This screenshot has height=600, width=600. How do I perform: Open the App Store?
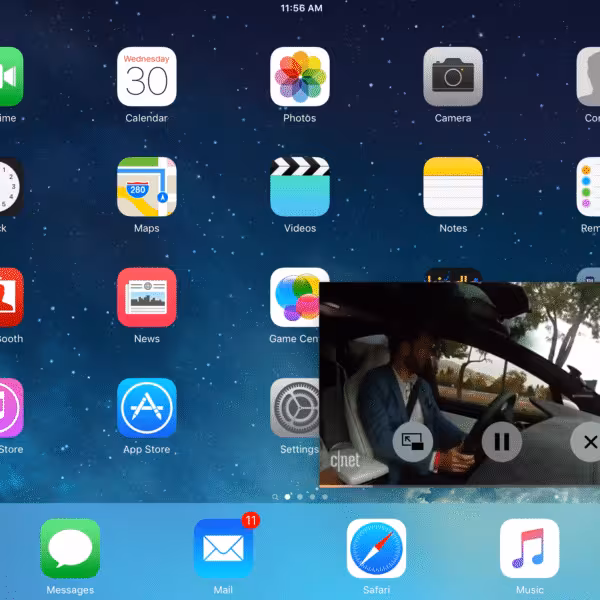tap(147, 408)
